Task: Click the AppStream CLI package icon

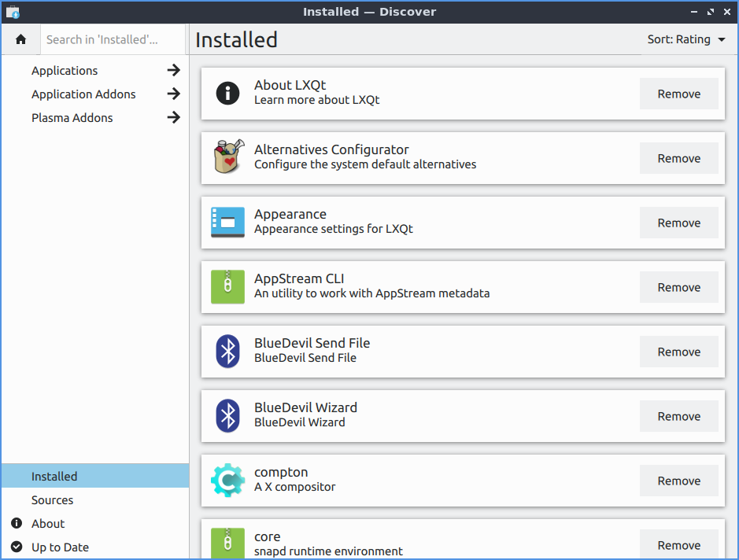Action: pos(227,287)
